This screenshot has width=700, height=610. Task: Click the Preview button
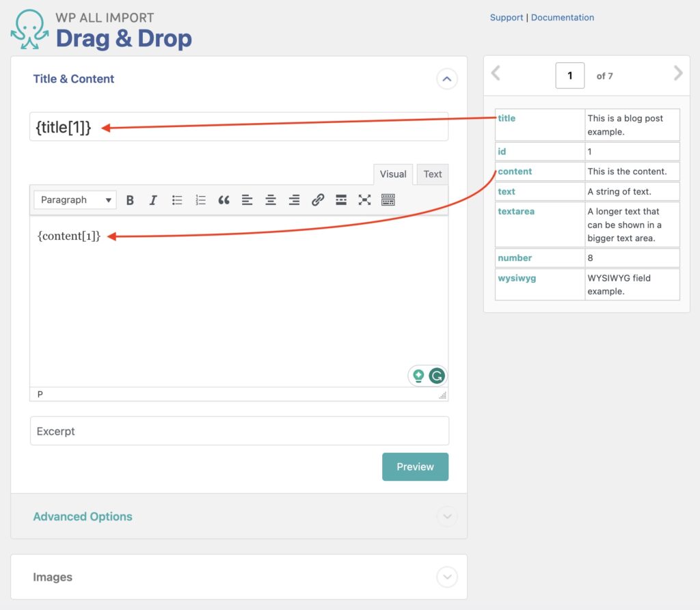pos(415,467)
